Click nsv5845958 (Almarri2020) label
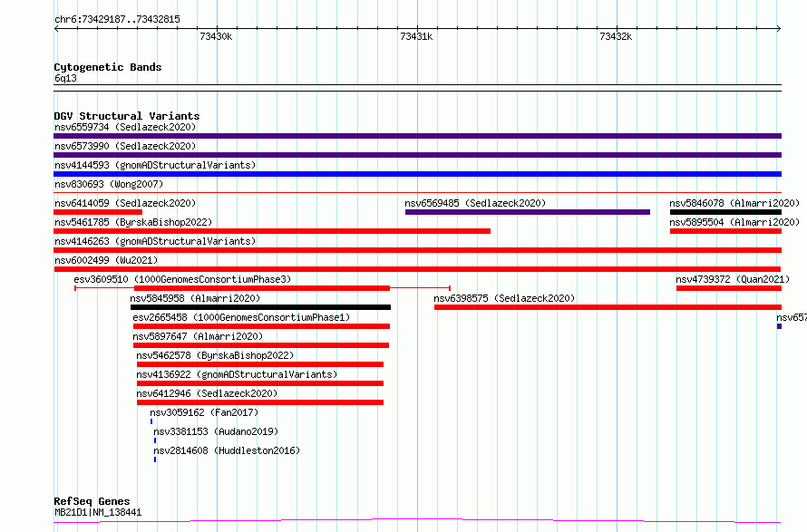Screen dimensions: 807x532 tap(195, 298)
